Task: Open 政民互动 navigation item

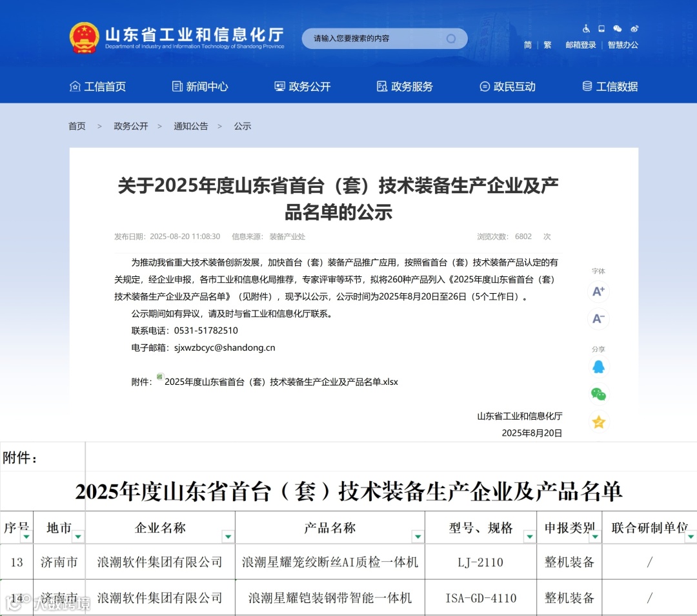Action: click(507, 87)
